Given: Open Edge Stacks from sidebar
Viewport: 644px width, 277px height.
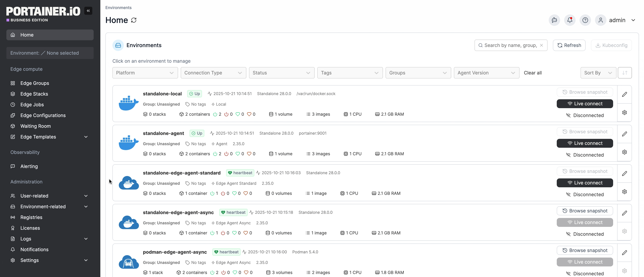Looking at the screenshot, I should pyautogui.click(x=34, y=94).
